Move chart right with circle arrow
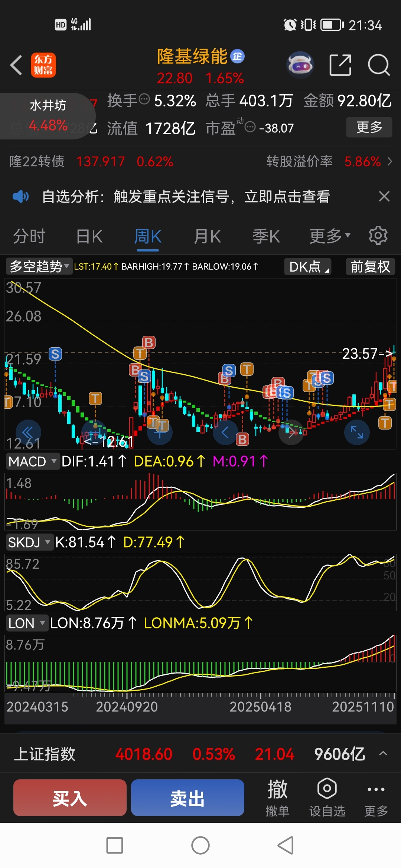Screen dimensions: 401x868 (291, 432)
